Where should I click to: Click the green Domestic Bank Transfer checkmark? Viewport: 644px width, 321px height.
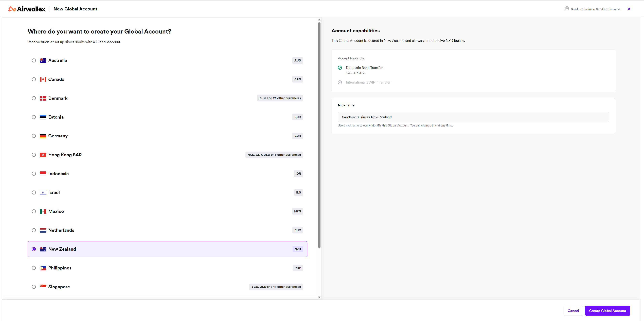click(x=340, y=68)
